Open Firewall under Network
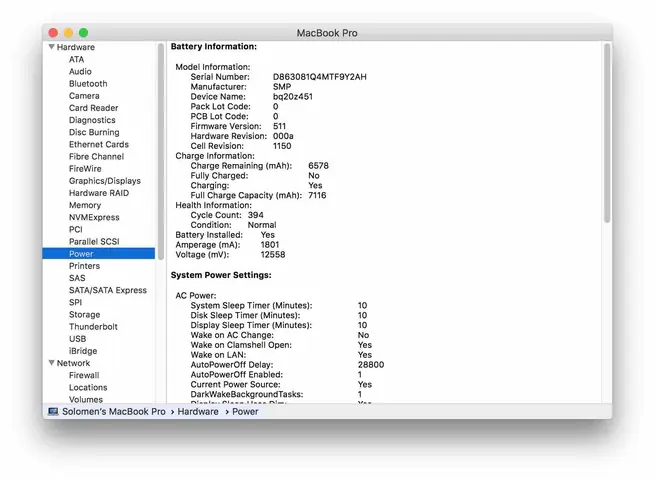Viewport: 655px width, 480px height. (x=84, y=375)
